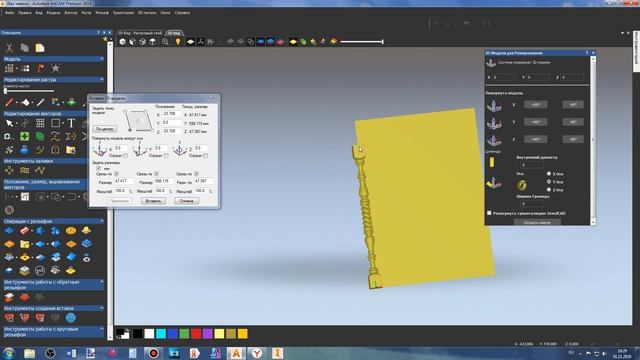Open the Рельеф menu
Screen dimensions: 640x360
coord(102,13)
